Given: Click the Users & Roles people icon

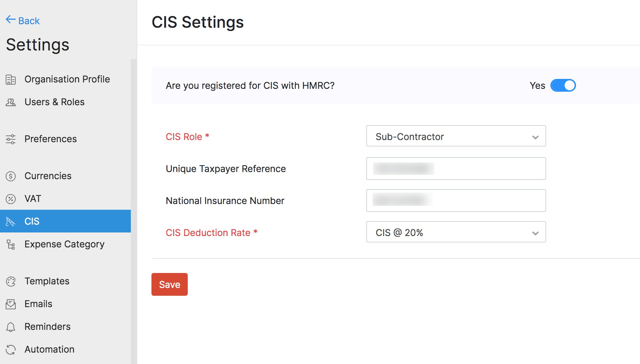Looking at the screenshot, I should point(11,102).
